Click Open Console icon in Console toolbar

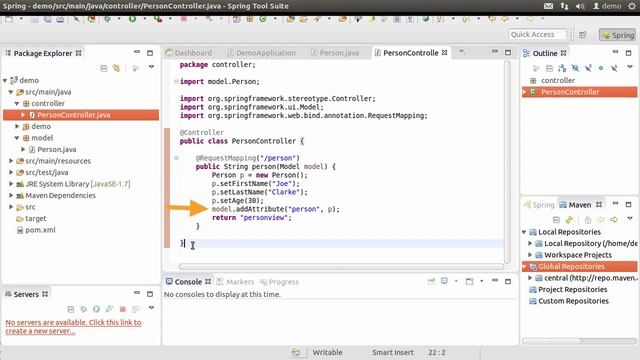pyautogui.click(x=470, y=281)
